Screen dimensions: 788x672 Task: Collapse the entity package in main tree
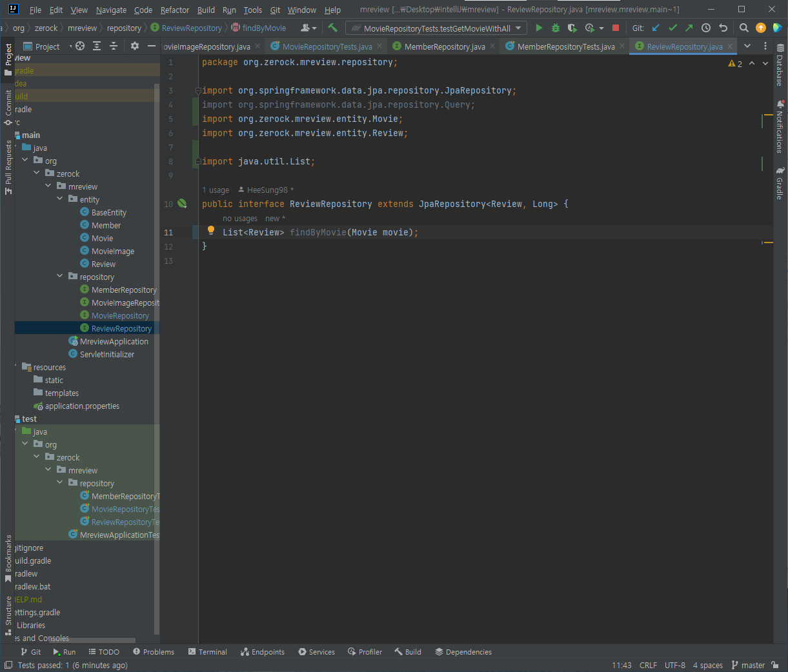click(61, 199)
